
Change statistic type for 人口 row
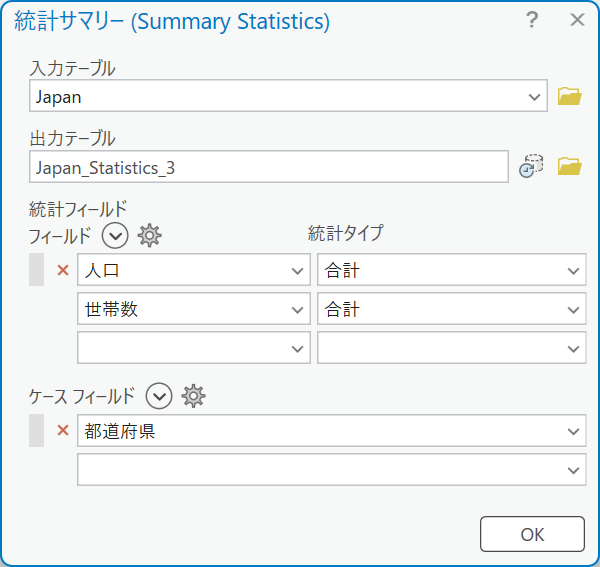(x=452, y=270)
